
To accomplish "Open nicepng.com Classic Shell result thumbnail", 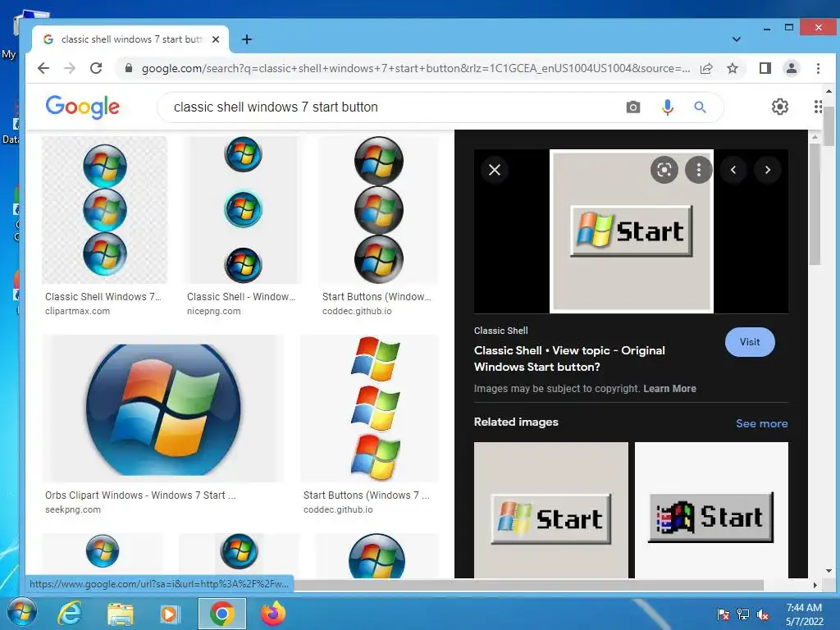I will coord(243,209).
